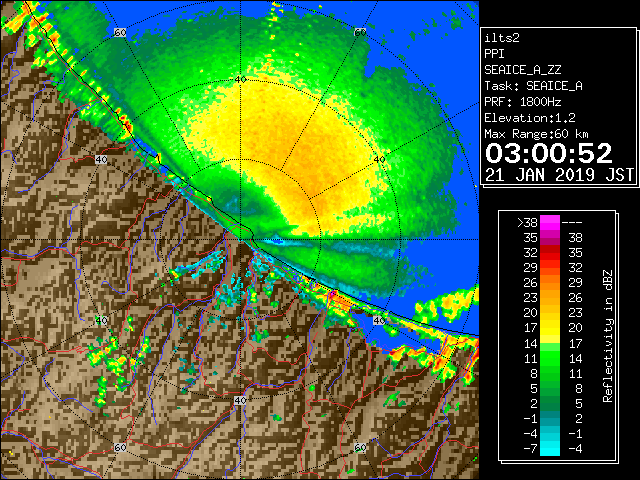Screen dimensions: 640x480
Task: Click the "---" legend label
Action: [572, 223]
